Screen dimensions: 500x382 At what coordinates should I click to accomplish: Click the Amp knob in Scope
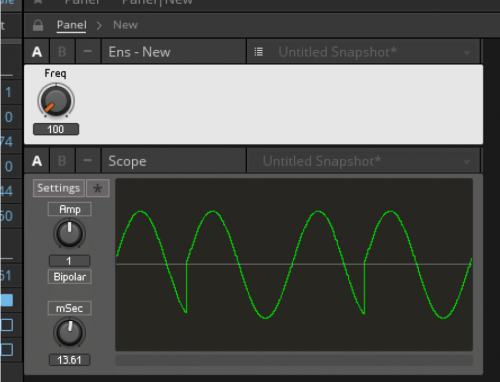(69, 233)
